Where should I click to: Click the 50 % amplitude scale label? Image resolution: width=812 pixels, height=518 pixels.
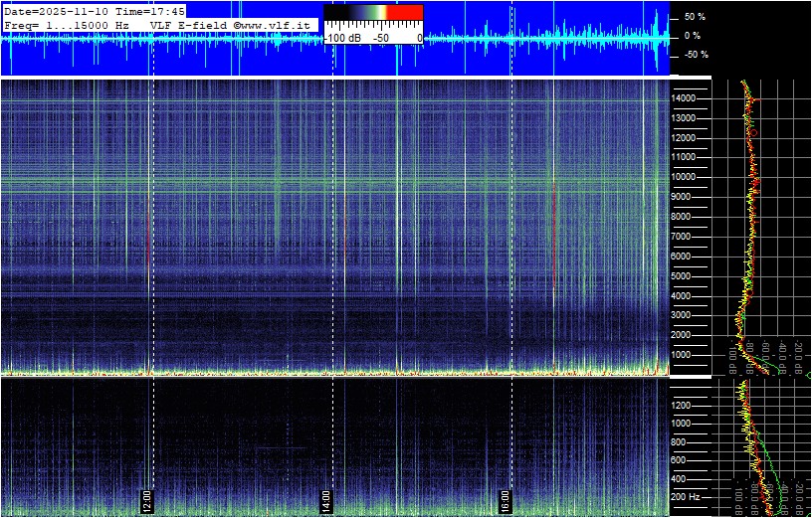[x=694, y=17]
